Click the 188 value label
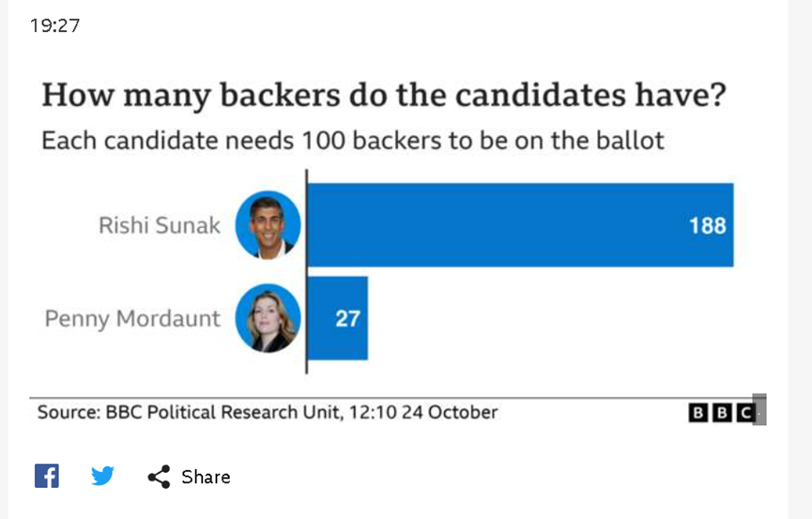 click(x=708, y=226)
